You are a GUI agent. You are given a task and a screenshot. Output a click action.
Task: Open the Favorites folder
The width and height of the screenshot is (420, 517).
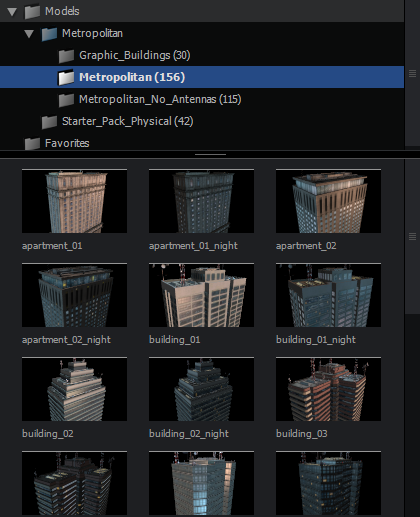[x=67, y=143]
